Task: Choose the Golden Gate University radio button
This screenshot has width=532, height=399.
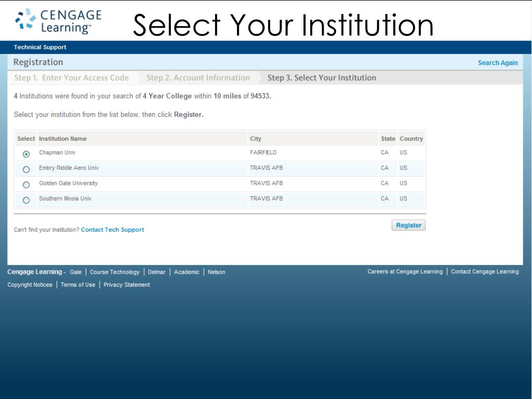Action: (x=26, y=184)
